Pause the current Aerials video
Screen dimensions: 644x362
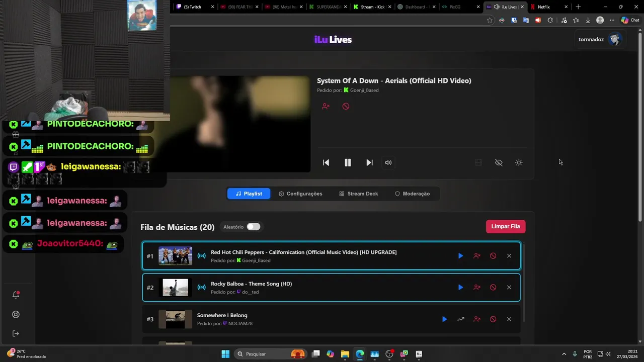click(348, 162)
